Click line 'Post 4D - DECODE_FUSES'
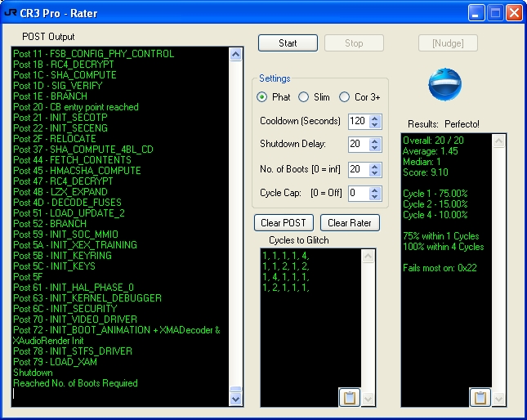 (x=67, y=203)
